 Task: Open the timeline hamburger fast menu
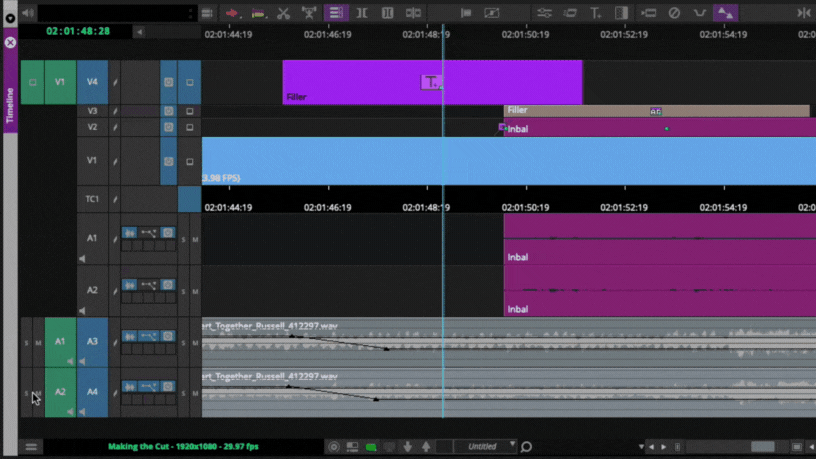[31, 447]
